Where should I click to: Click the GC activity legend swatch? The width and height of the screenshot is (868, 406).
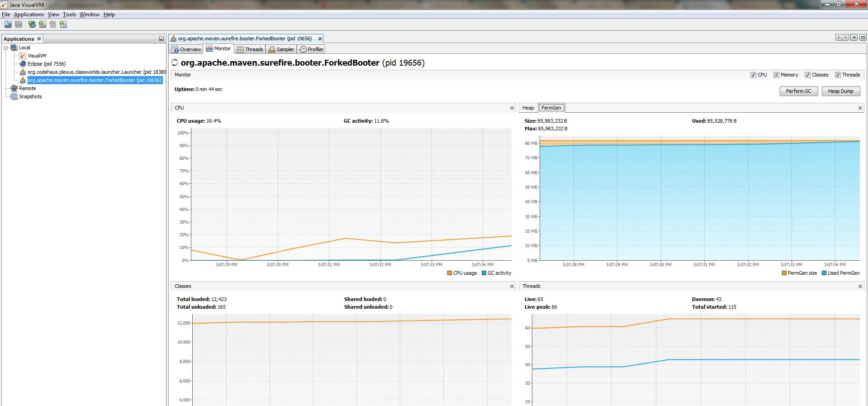click(x=484, y=273)
